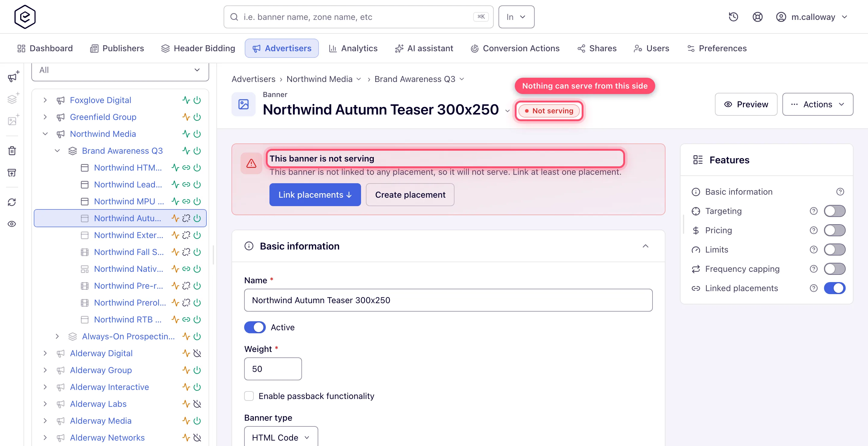Click the add campaign layers sidebar icon
The image size is (868, 446).
coord(13,98)
